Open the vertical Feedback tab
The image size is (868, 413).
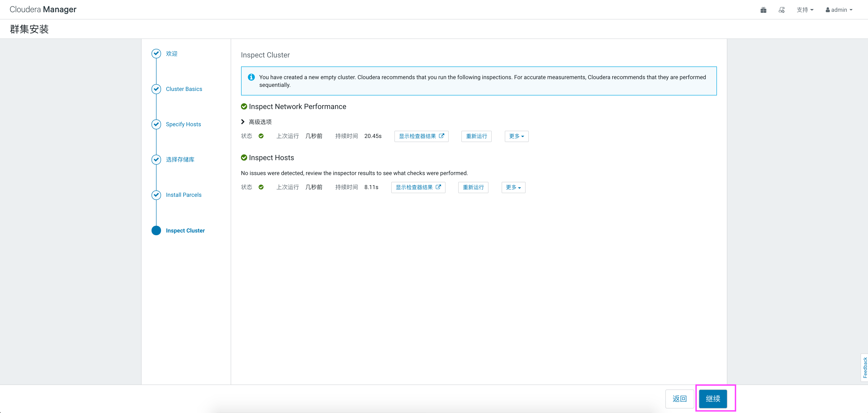click(864, 368)
